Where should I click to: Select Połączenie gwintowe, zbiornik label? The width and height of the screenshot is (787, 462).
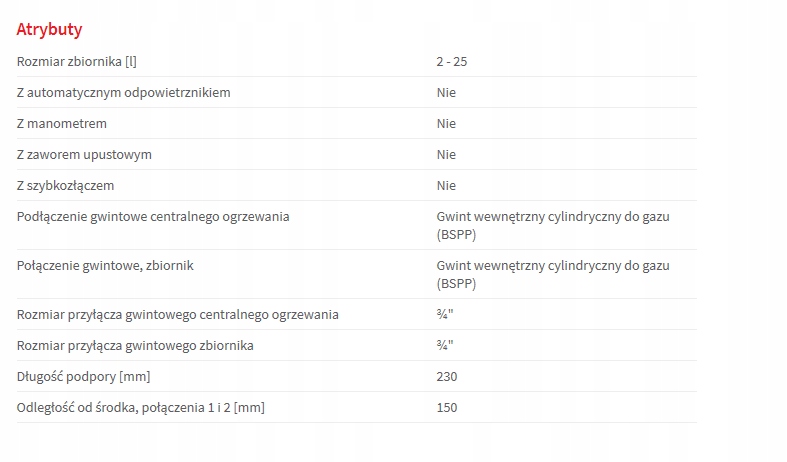tap(105, 266)
